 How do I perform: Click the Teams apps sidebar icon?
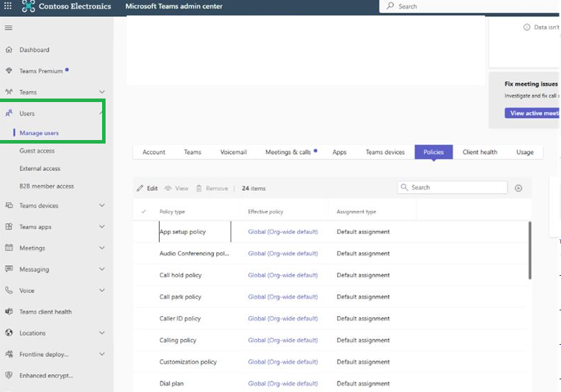point(9,227)
